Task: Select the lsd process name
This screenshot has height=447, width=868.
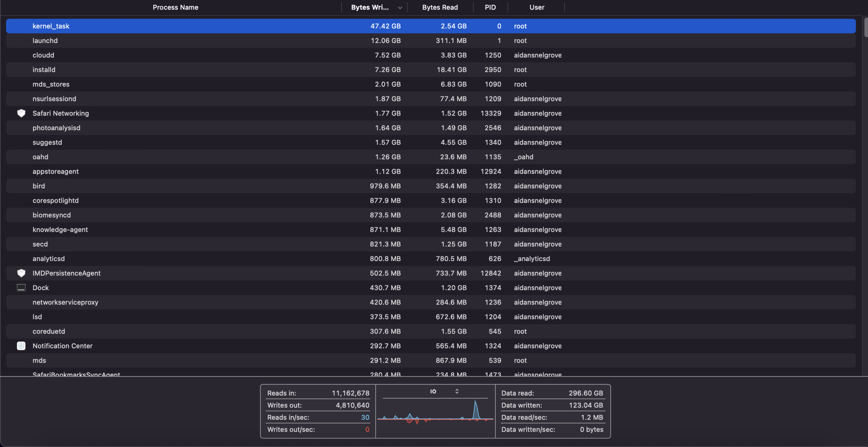Action: [37, 317]
